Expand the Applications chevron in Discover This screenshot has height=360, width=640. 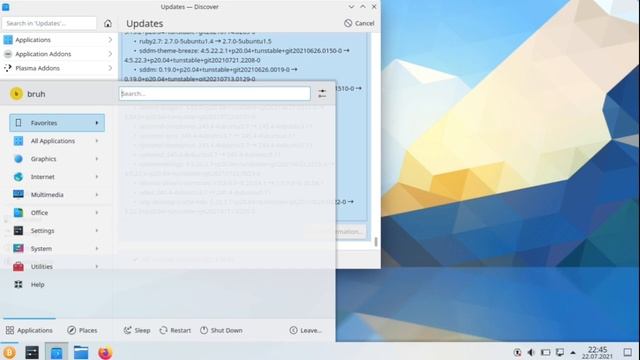point(110,40)
